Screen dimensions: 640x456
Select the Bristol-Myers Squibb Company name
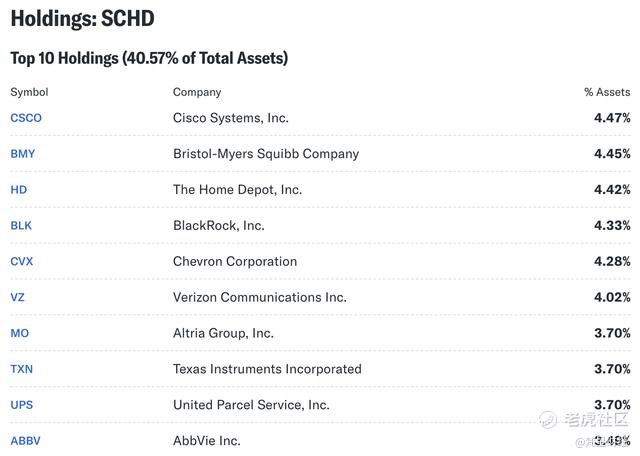(266, 154)
